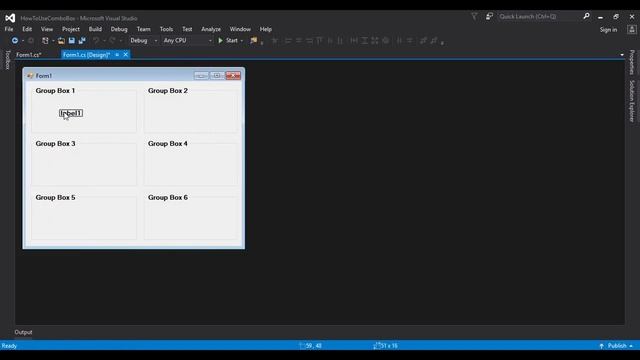Open the Window menu
The height and width of the screenshot is (360, 640).
(x=240, y=29)
